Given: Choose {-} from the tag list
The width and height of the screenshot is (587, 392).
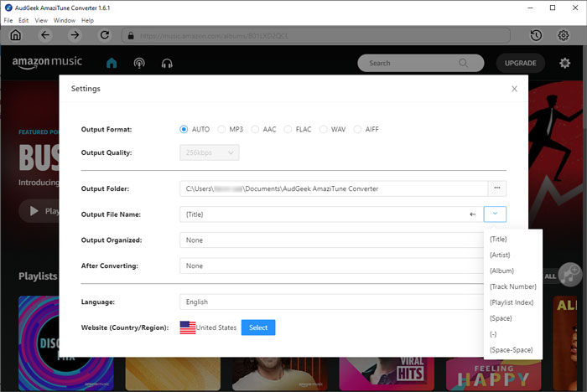Looking at the screenshot, I should [513, 334].
